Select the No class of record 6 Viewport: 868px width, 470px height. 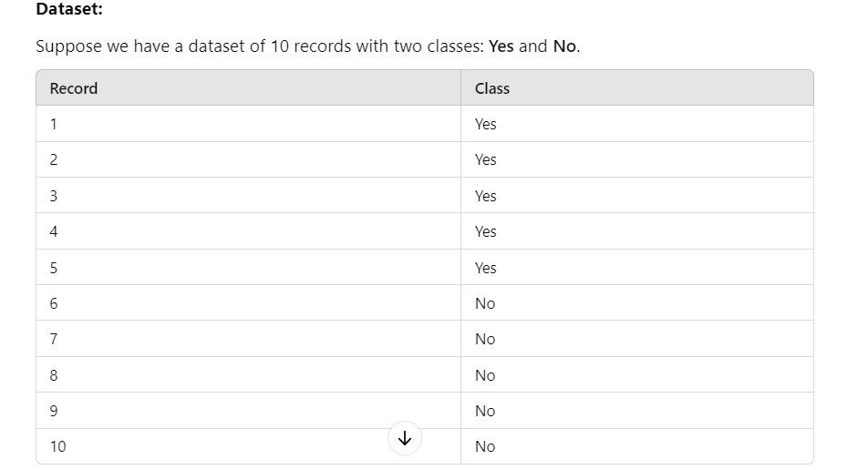tap(484, 303)
